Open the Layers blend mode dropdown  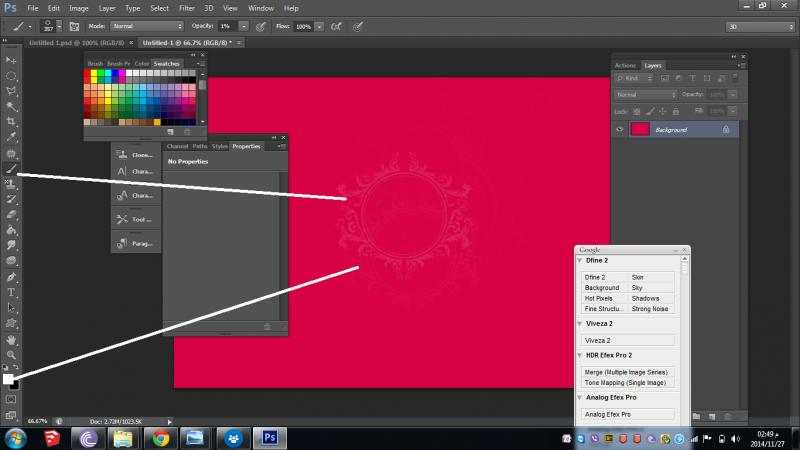click(645, 95)
